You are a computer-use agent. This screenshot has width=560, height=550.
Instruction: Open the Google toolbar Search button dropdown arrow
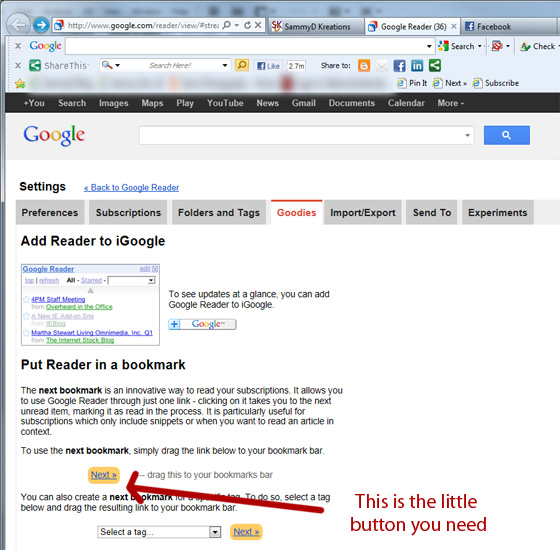480,46
